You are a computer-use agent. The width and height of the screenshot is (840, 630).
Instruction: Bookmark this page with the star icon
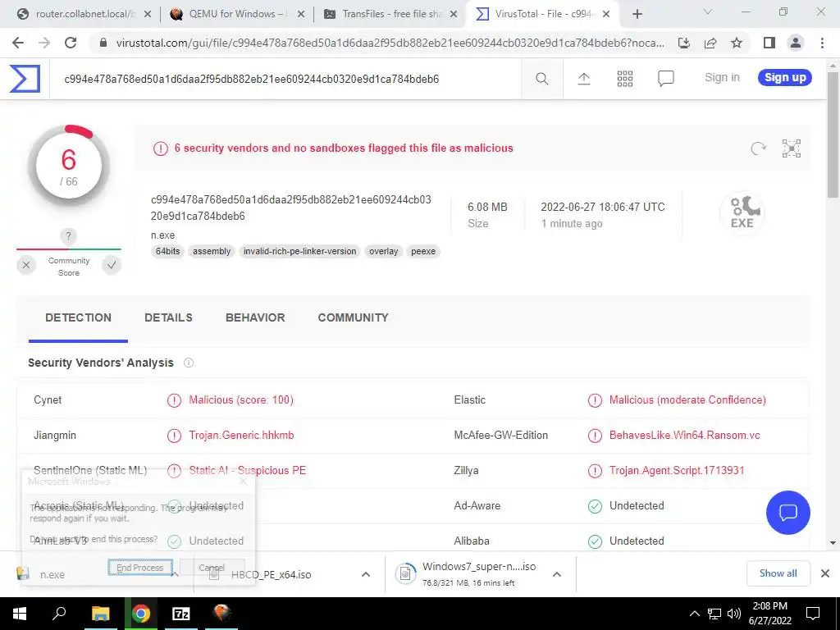click(737, 43)
